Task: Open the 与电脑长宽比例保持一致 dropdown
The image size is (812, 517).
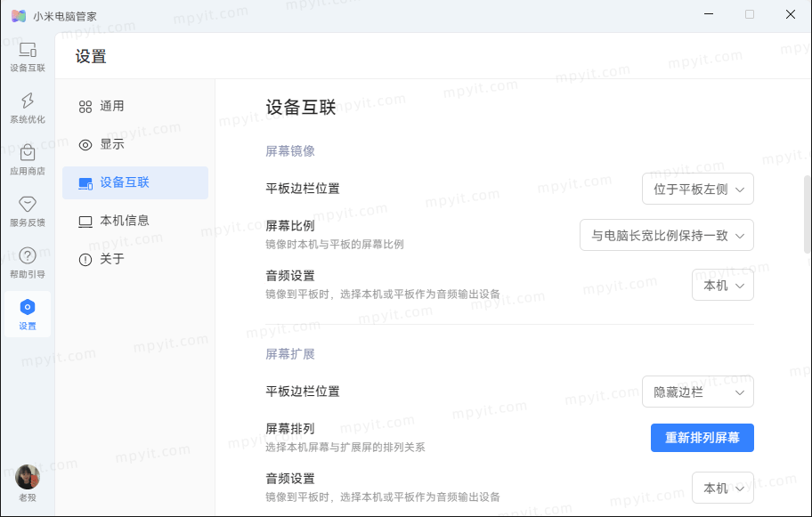Action: click(x=667, y=235)
